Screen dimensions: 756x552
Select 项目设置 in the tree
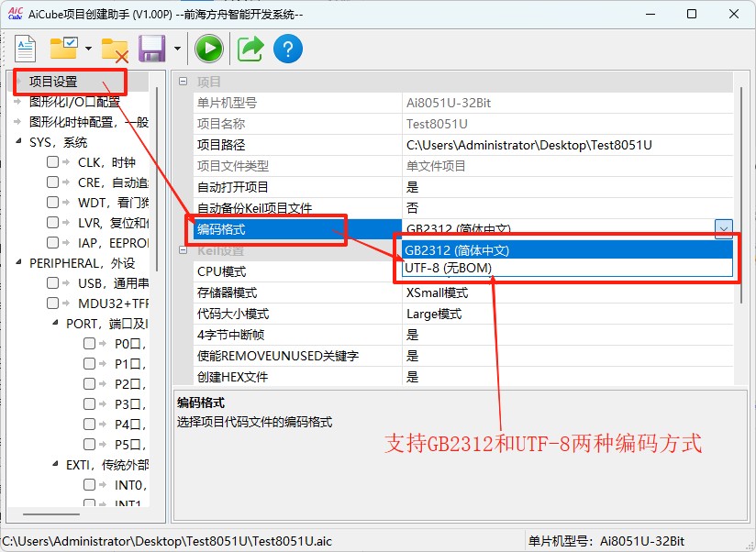[53, 82]
